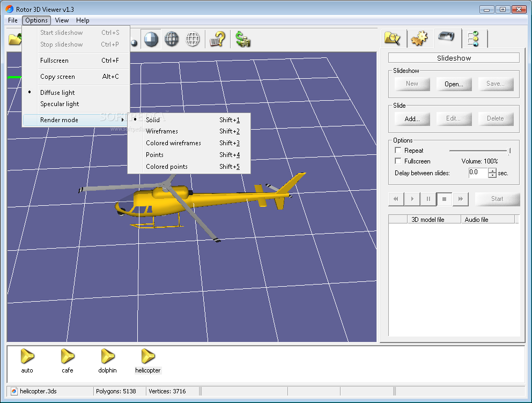532x403 pixels.
Task: Switch to the model tree panel tab
Action: click(473, 39)
